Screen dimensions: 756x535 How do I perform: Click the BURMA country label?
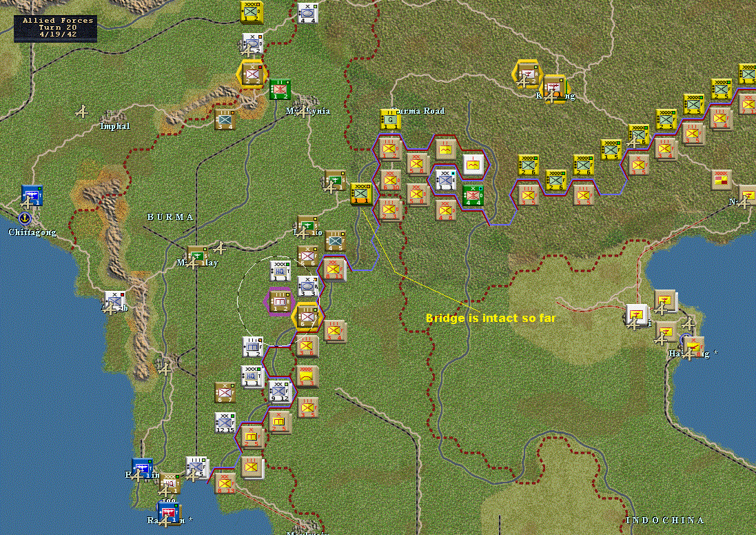click(x=170, y=217)
